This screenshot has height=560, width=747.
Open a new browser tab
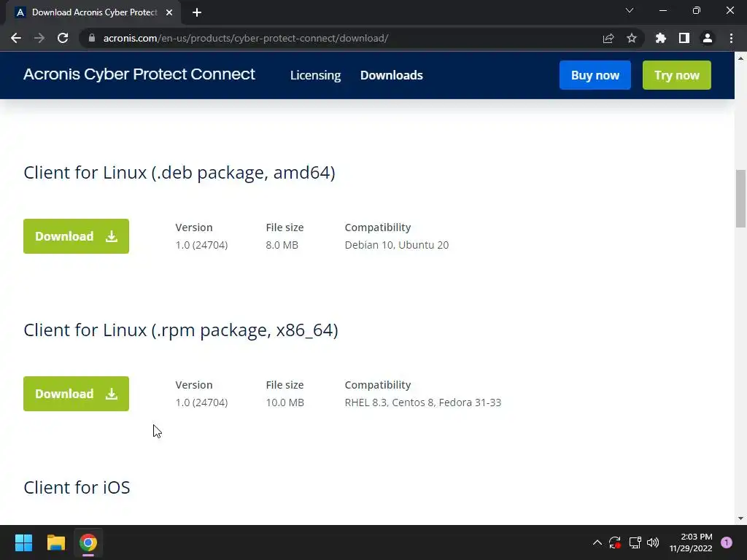click(x=197, y=12)
